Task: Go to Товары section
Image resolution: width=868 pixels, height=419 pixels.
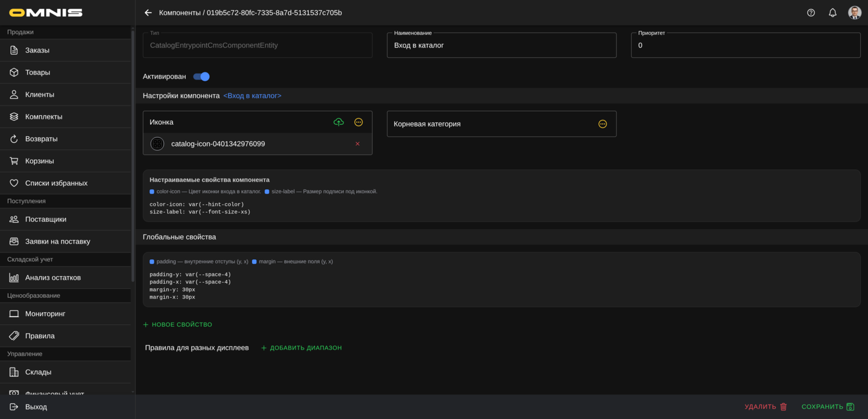Action: click(x=37, y=72)
